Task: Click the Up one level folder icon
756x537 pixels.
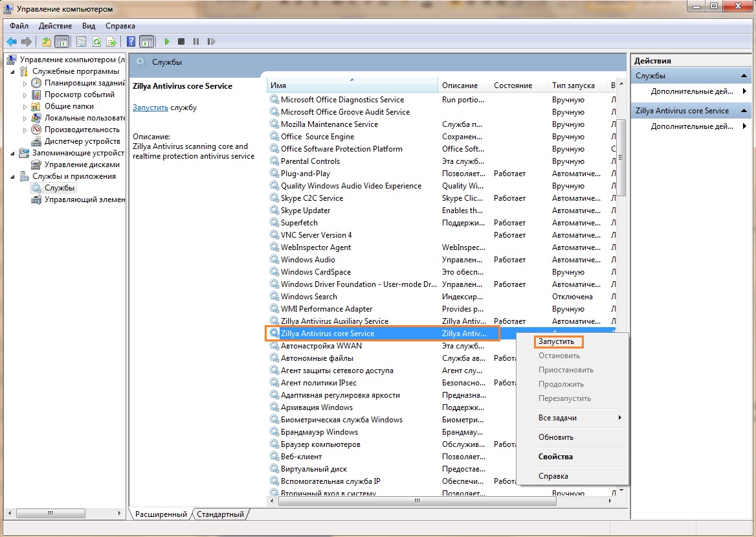Action: (x=46, y=41)
